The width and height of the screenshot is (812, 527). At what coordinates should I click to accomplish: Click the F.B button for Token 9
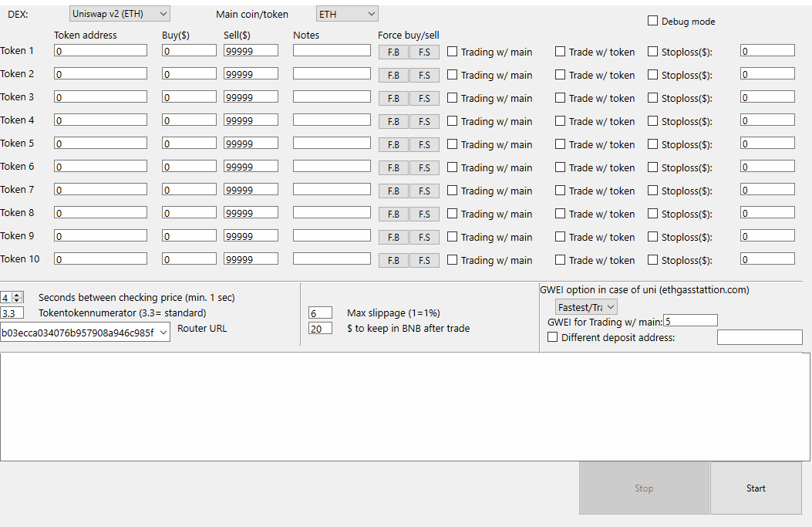click(393, 237)
